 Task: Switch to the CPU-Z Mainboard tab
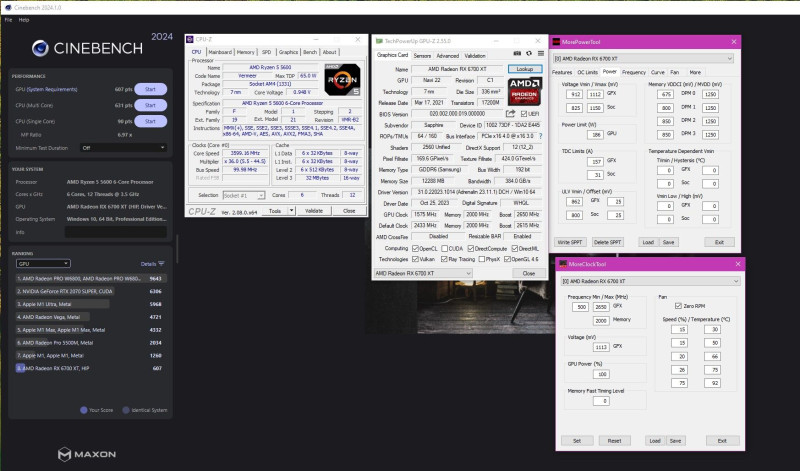[x=220, y=52]
